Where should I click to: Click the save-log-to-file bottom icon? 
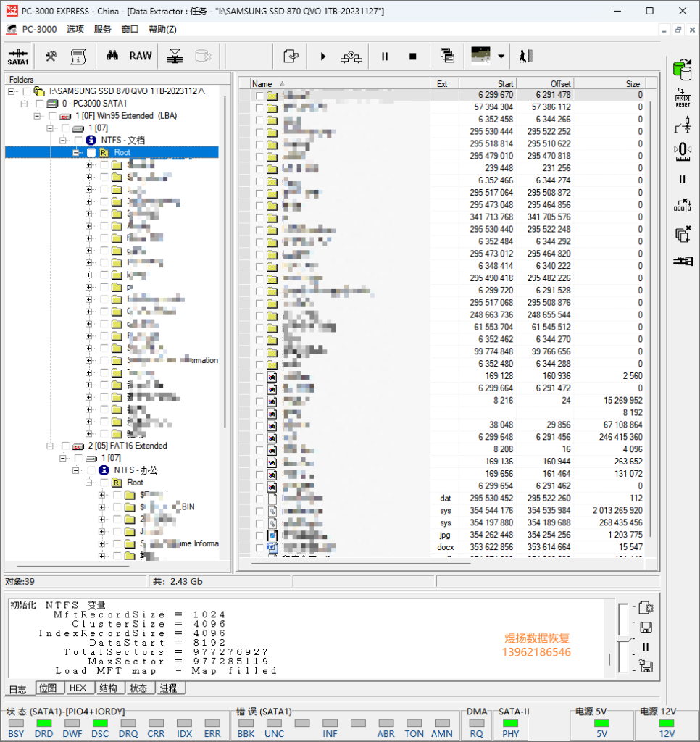click(646, 666)
